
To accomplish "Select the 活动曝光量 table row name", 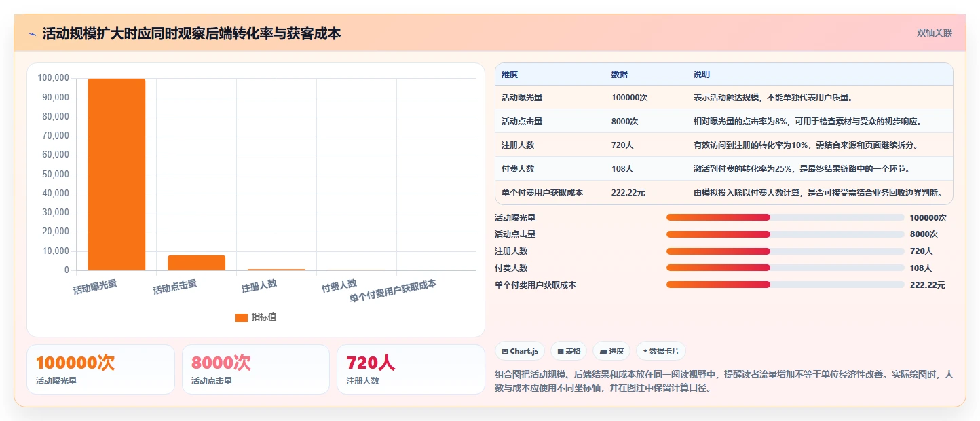I will (522, 98).
